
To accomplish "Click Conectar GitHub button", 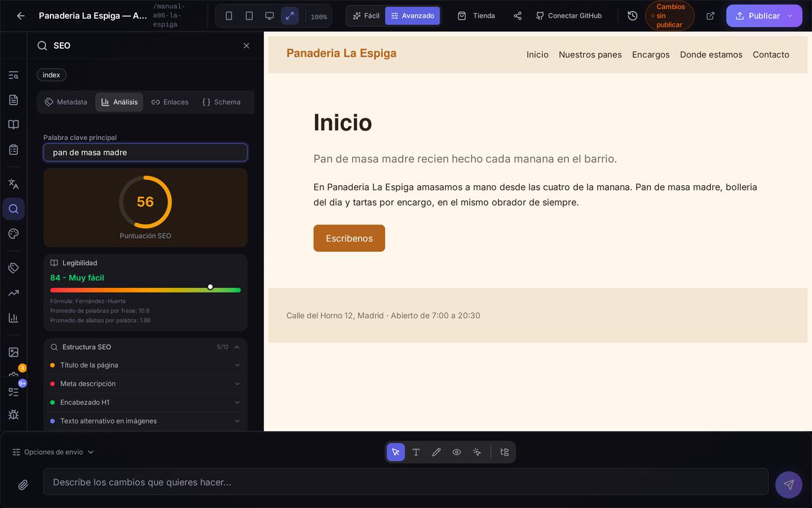I will click(x=568, y=16).
